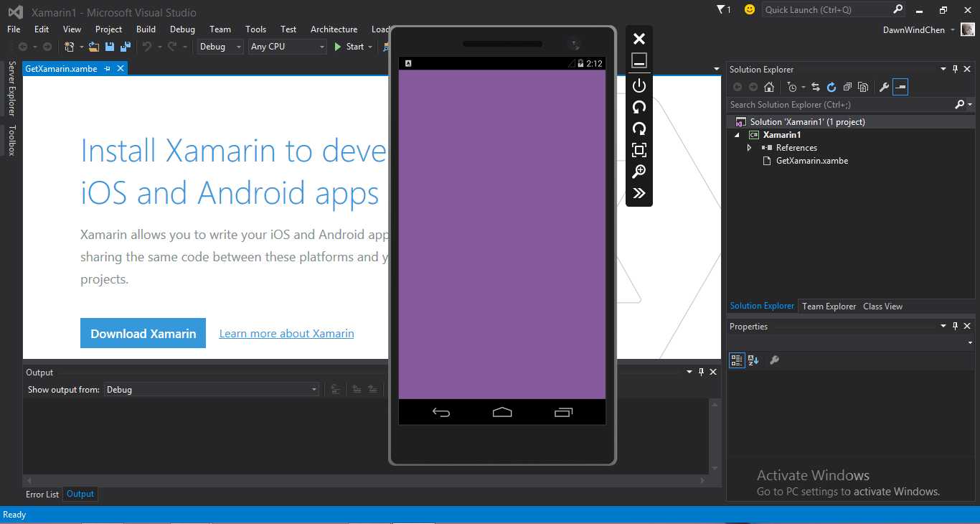This screenshot has height=524, width=980.
Task: Refresh the Solution Explorer
Action: tap(831, 87)
